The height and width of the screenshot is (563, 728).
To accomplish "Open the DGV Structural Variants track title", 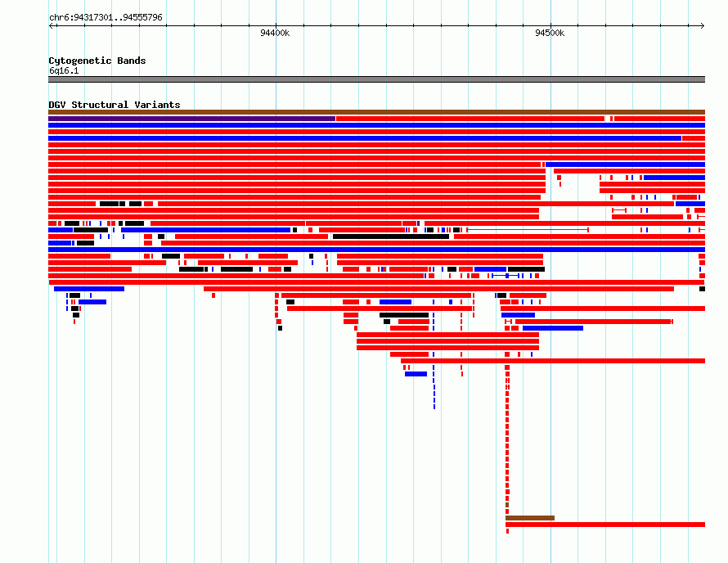I will click(115, 105).
